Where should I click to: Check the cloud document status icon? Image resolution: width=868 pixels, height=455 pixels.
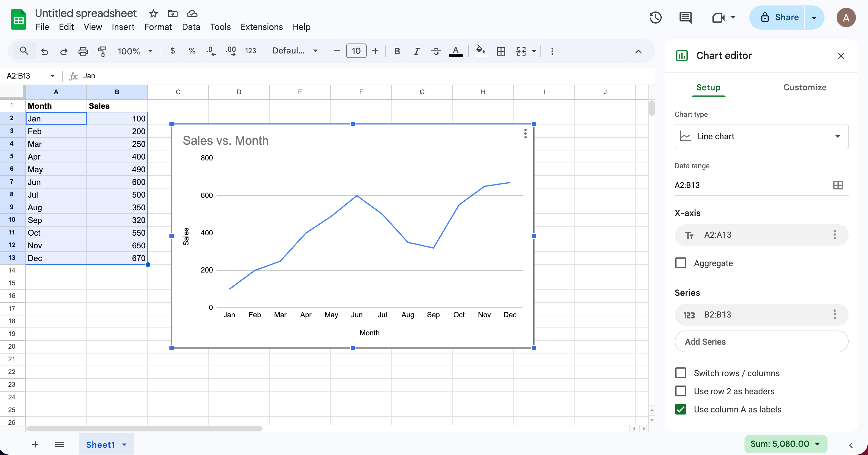tap(192, 14)
